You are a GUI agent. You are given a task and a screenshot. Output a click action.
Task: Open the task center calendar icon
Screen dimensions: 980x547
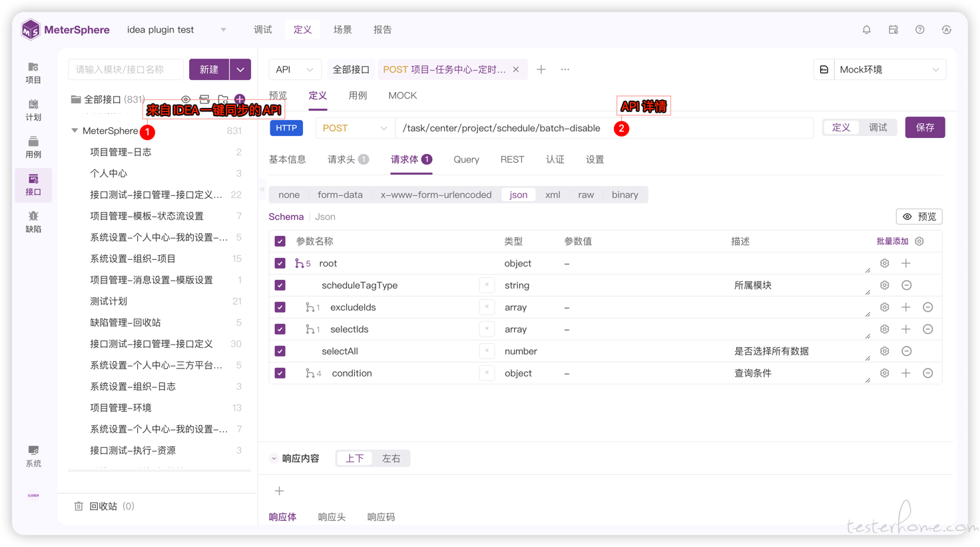893,30
